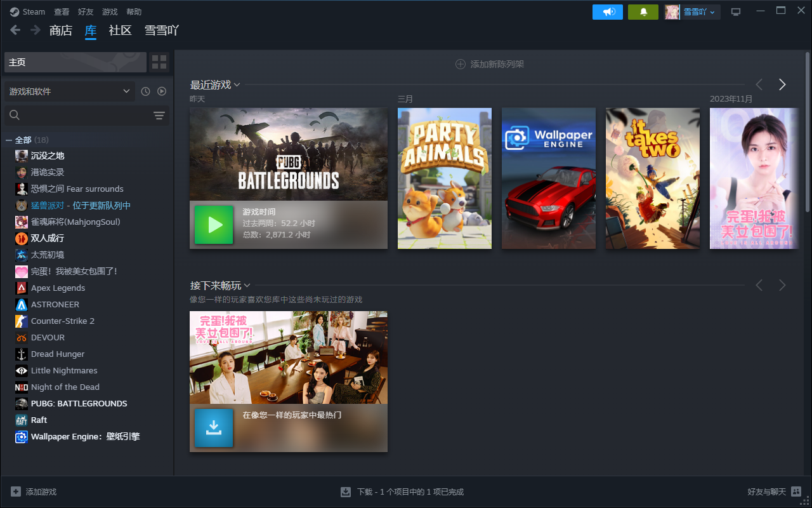Go to the 商店 tab
Image resolution: width=812 pixels, height=508 pixels.
pos(61,30)
